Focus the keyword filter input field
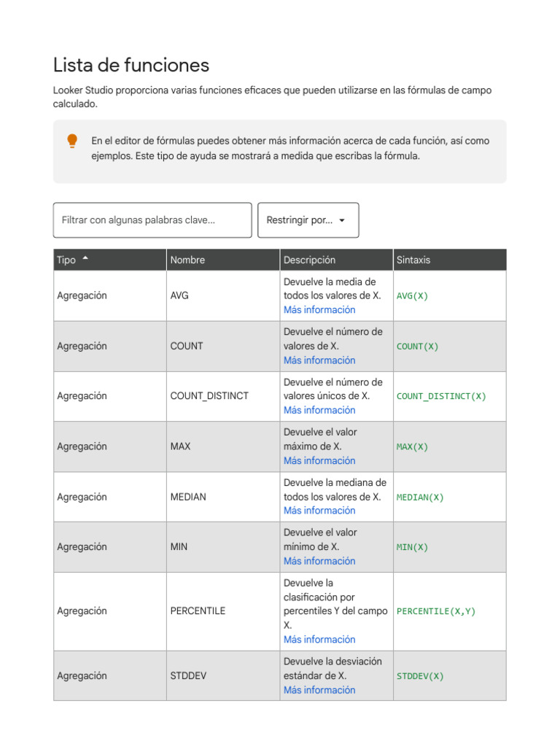560x747 pixels. pos(152,220)
